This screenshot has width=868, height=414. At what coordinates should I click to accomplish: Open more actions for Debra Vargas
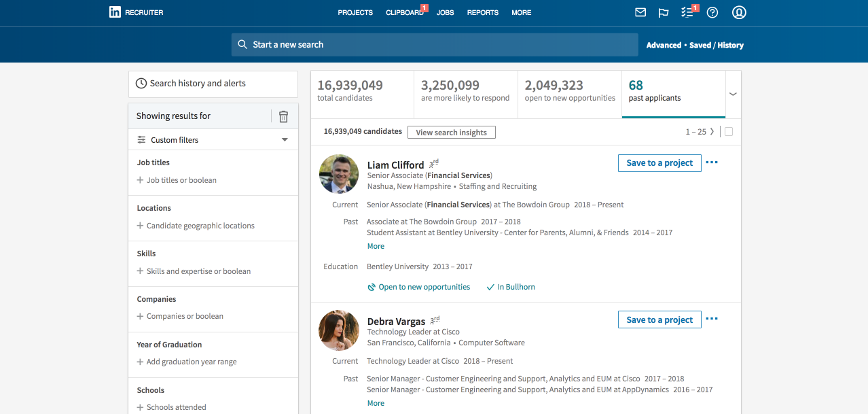tap(712, 320)
